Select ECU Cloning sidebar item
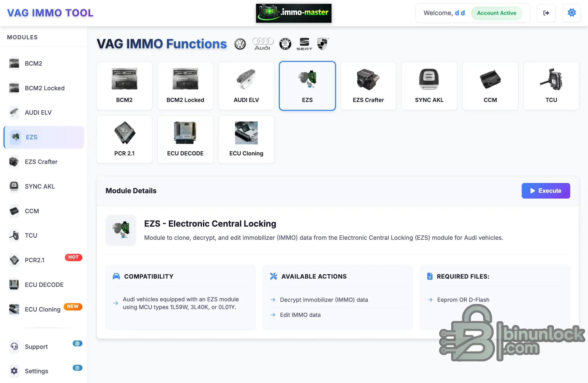 coord(42,309)
